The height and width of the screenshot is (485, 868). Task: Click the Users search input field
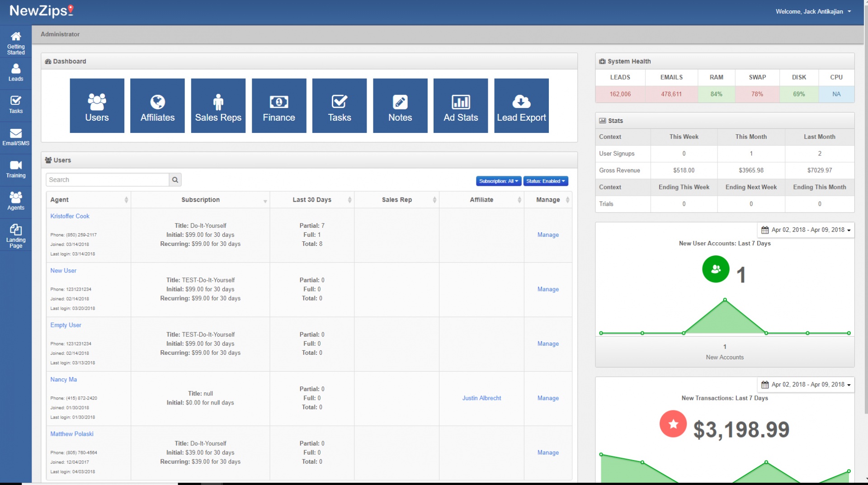tap(107, 180)
